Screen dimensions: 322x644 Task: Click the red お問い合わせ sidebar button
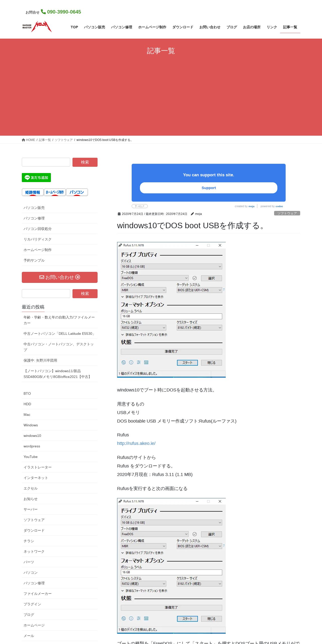tap(60, 277)
